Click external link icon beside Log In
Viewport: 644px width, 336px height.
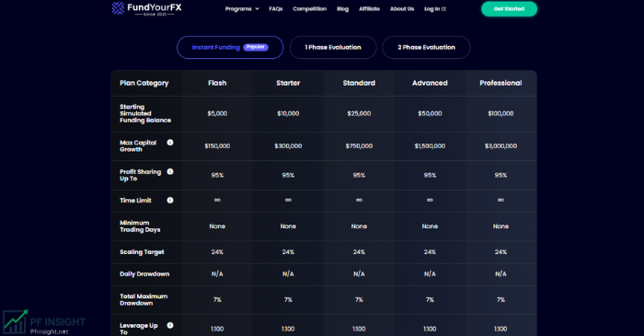point(444,9)
